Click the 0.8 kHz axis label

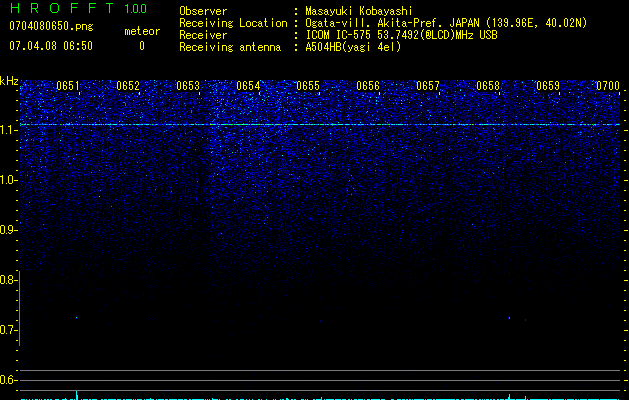tap(8, 280)
